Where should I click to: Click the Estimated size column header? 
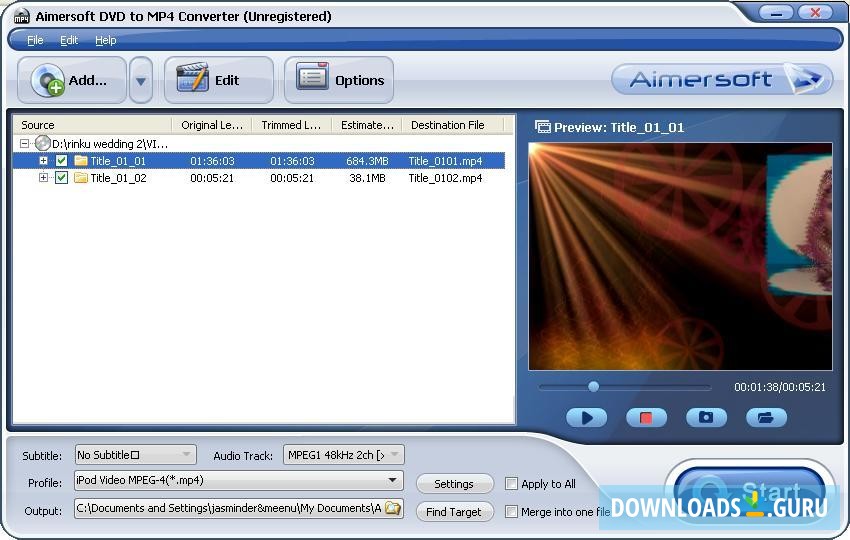point(367,125)
